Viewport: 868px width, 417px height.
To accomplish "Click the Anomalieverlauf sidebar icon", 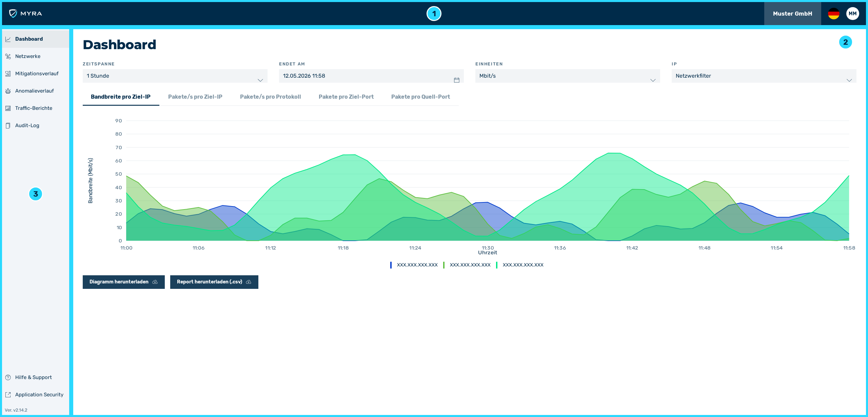I will 8,91.
